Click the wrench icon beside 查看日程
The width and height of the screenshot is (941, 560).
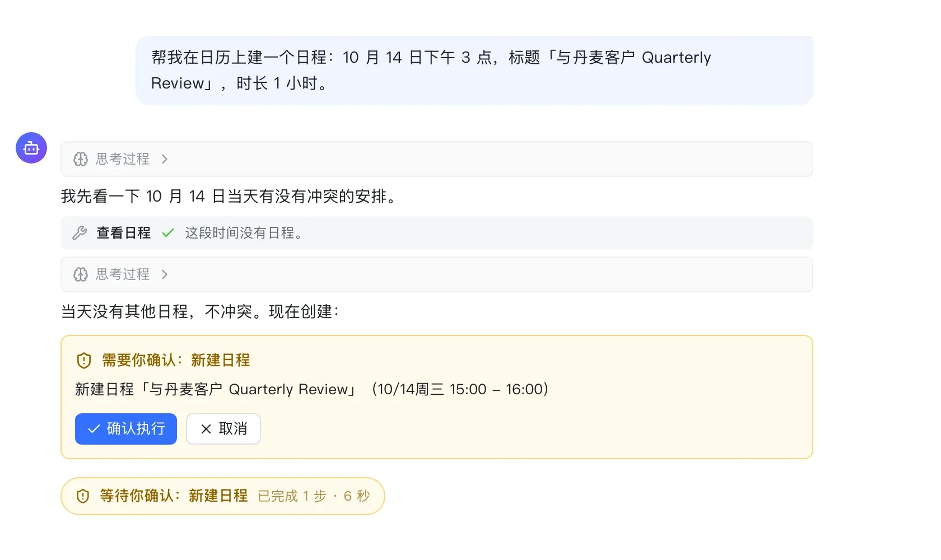click(x=80, y=233)
